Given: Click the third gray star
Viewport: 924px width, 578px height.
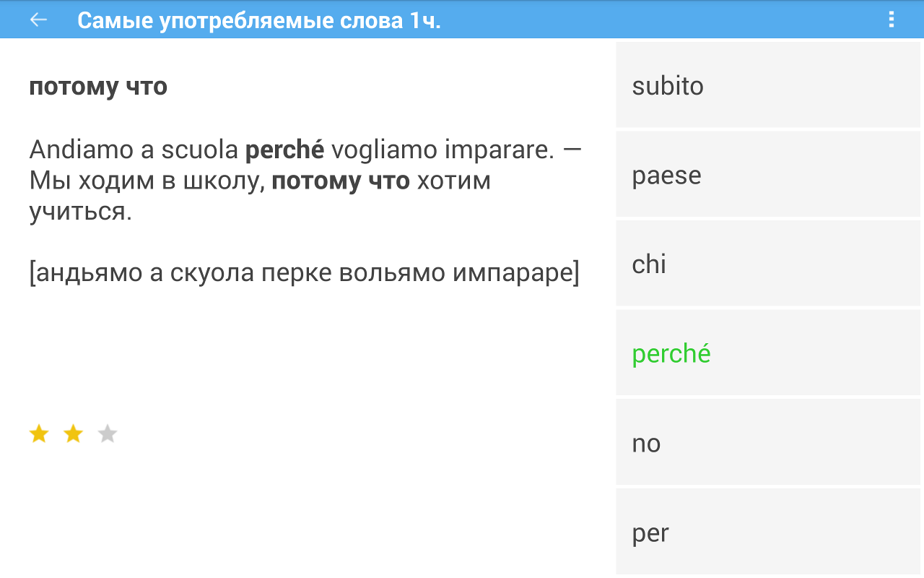Looking at the screenshot, I should point(108,433).
